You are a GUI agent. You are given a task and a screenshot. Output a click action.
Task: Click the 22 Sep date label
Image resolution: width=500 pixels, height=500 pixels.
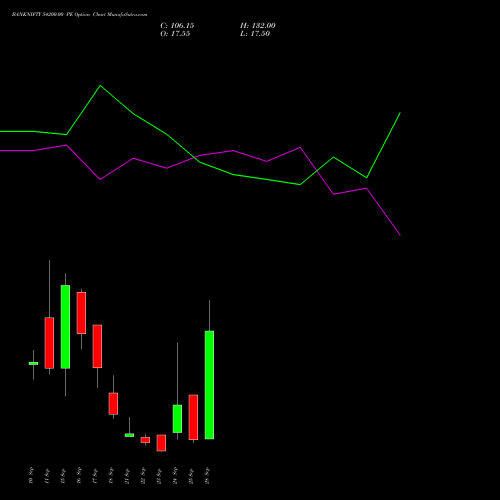[x=143, y=476]
